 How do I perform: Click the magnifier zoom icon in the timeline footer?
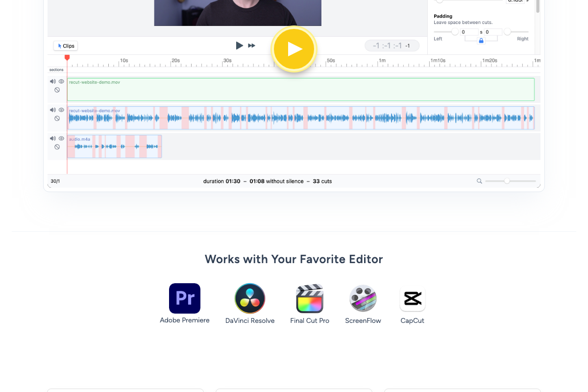click(x=479, y=181)
